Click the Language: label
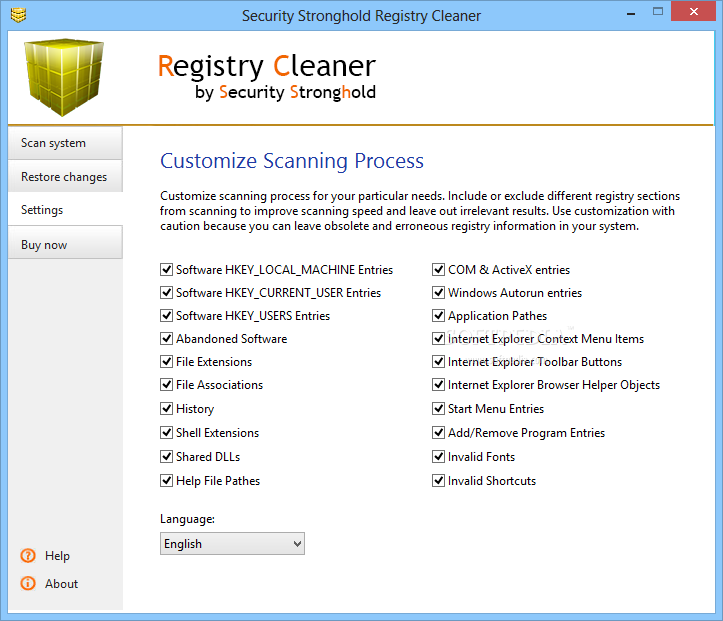This screenshot has height=621, width=723. pyautogui.click(x=187, y=519)
